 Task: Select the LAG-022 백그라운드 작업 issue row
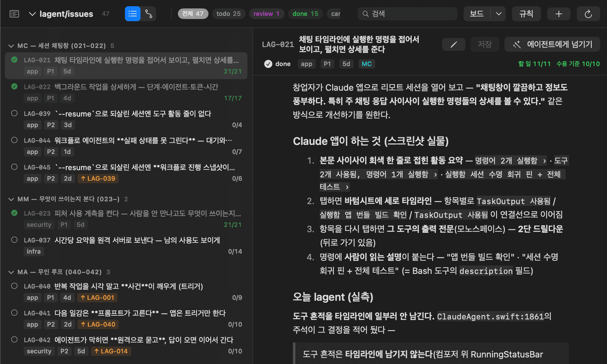[x=126, y=92]
